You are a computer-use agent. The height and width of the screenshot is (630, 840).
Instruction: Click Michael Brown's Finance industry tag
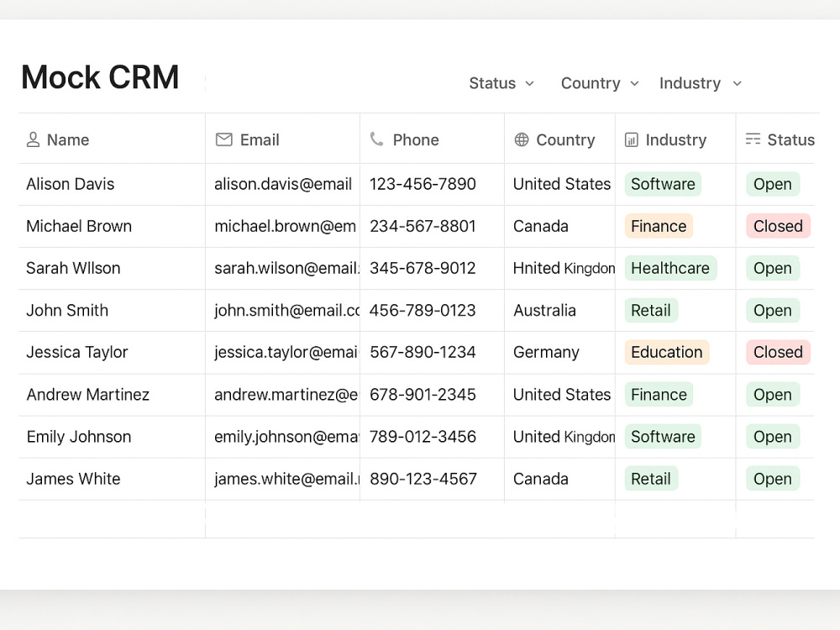click(x=659, y=226)
